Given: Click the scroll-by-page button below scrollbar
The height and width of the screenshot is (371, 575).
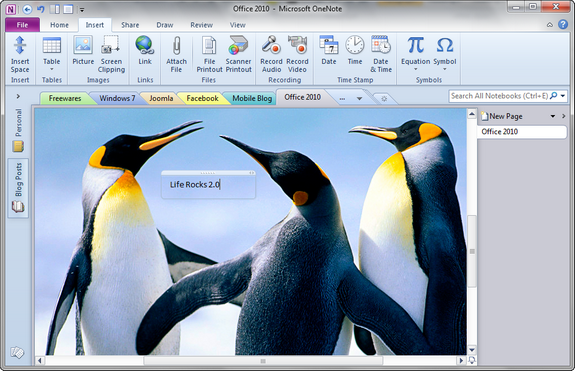Looking at the screenshot, I should [x=472, y=361].
